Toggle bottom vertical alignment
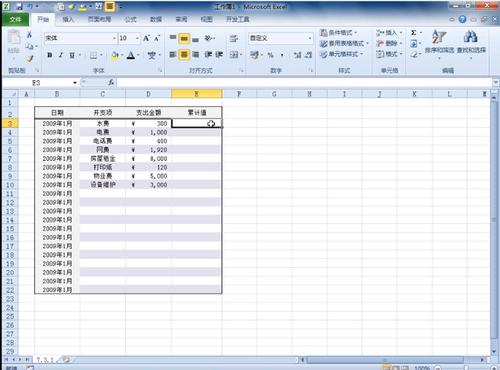 (196, 39)
